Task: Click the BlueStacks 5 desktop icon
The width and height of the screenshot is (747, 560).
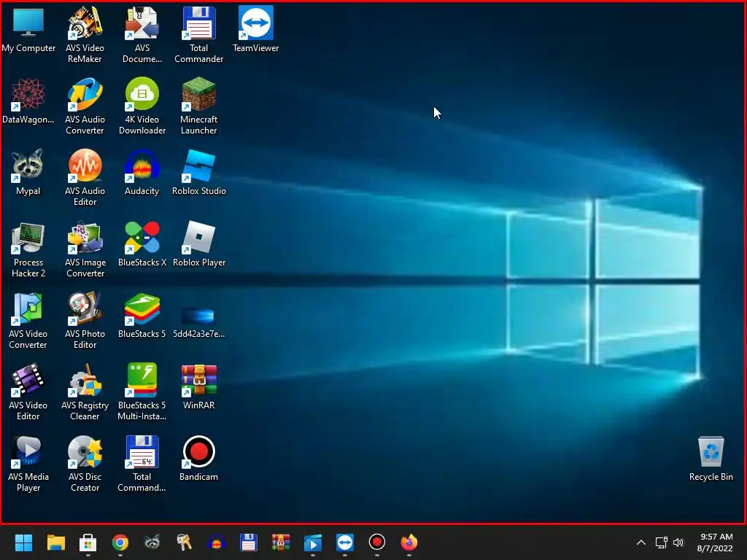Action: pos(142,315)
